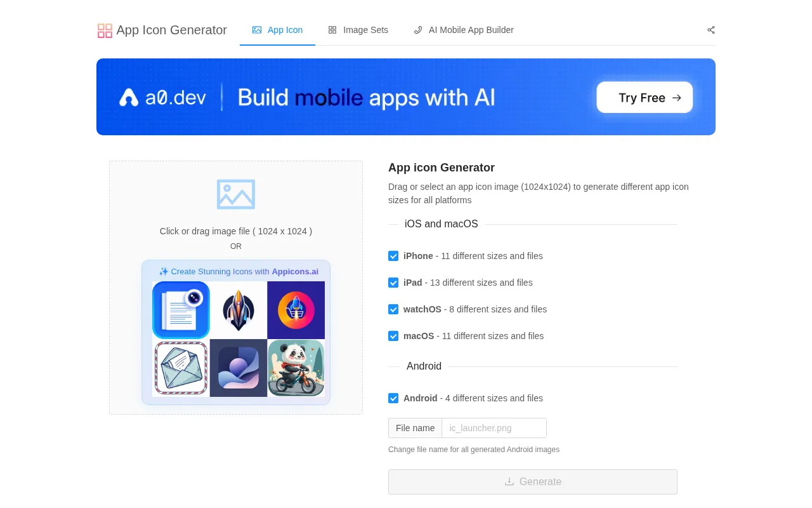
Task: Click 'Change file name for all generated Android images' text
Action: 474,450
